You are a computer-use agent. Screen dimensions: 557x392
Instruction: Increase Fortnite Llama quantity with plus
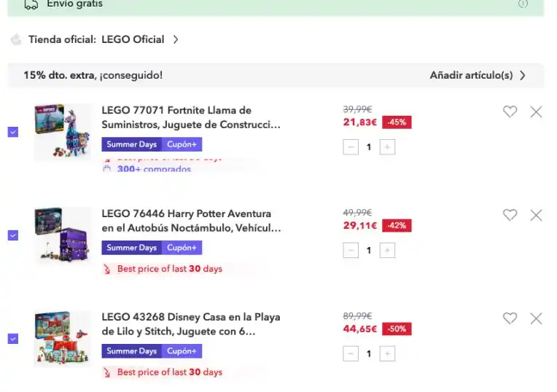click(387, 147)
